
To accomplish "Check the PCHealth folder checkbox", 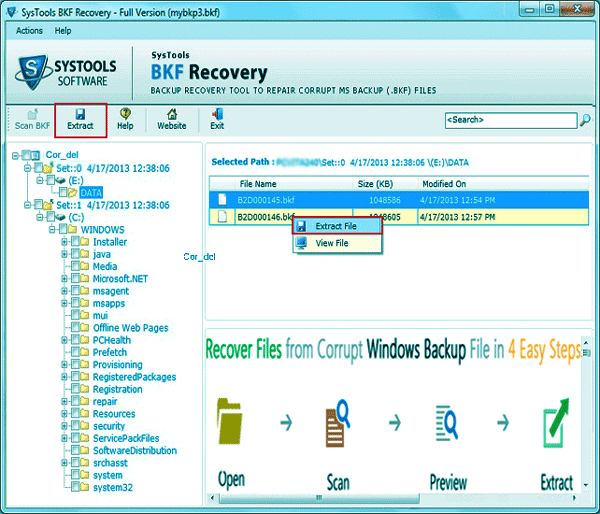I will pos(75,339).
